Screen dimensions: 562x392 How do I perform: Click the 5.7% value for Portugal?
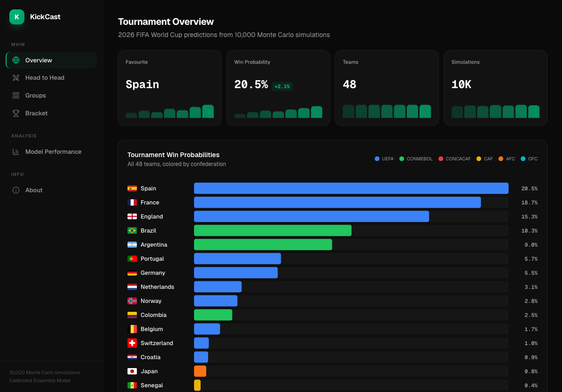(x=531, y=259)
